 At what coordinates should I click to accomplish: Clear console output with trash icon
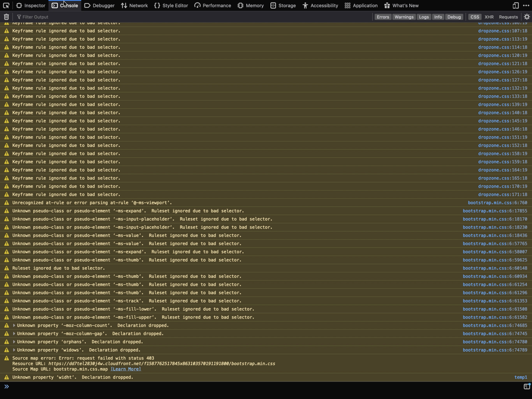(x=6, y=17)
